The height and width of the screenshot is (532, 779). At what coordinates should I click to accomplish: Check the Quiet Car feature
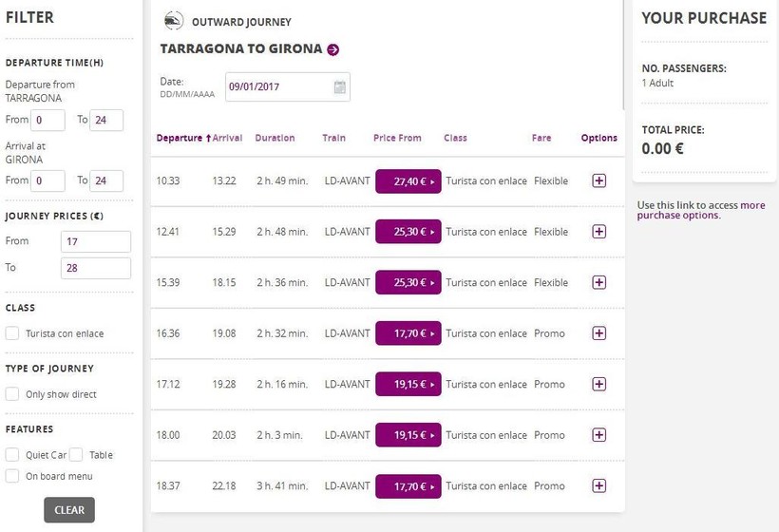pyautogui.click(x=12, y=455)
